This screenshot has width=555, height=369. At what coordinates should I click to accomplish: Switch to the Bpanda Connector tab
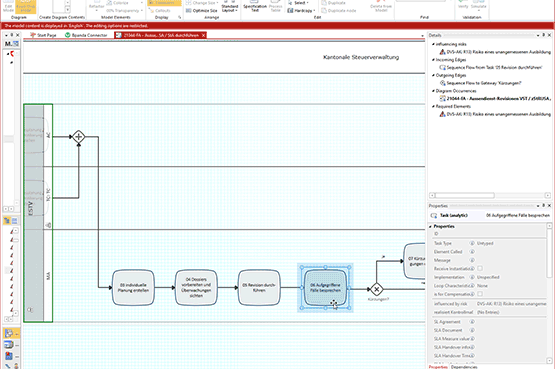pos(86,35)
